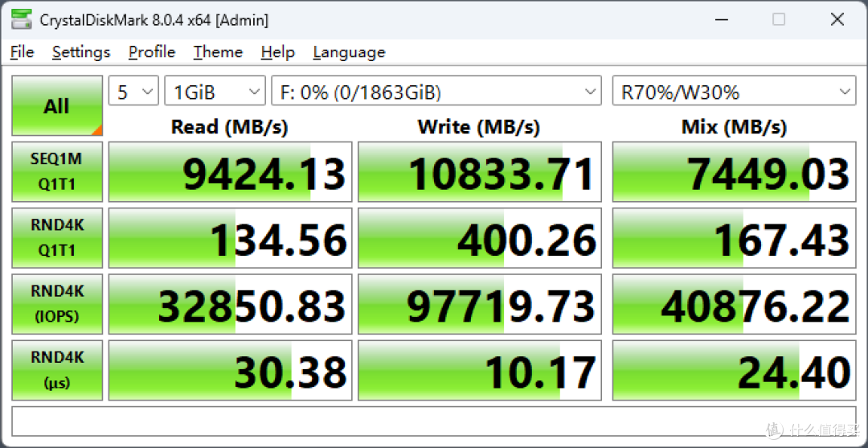Close the CrystalDiskMark window
Screen dimensions: 868x448
click(x=837, y=20)
